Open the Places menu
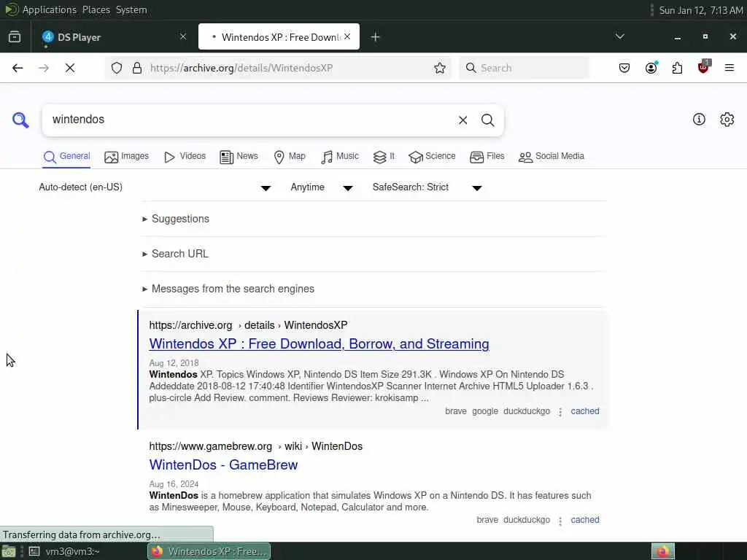747x560 pixels. [96, 10]
